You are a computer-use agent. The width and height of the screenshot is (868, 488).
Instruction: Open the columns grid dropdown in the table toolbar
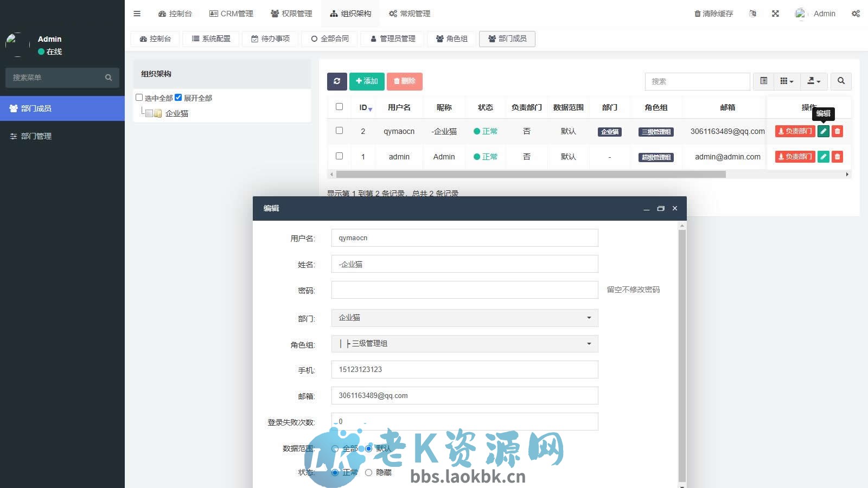(786, 81)
